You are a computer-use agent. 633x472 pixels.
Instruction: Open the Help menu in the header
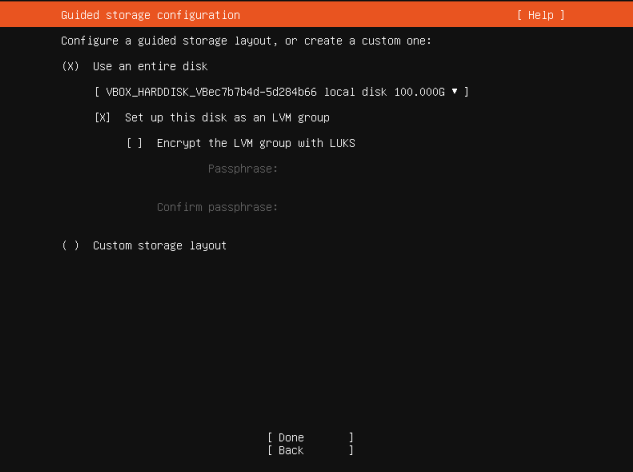(x=541, y=15)
